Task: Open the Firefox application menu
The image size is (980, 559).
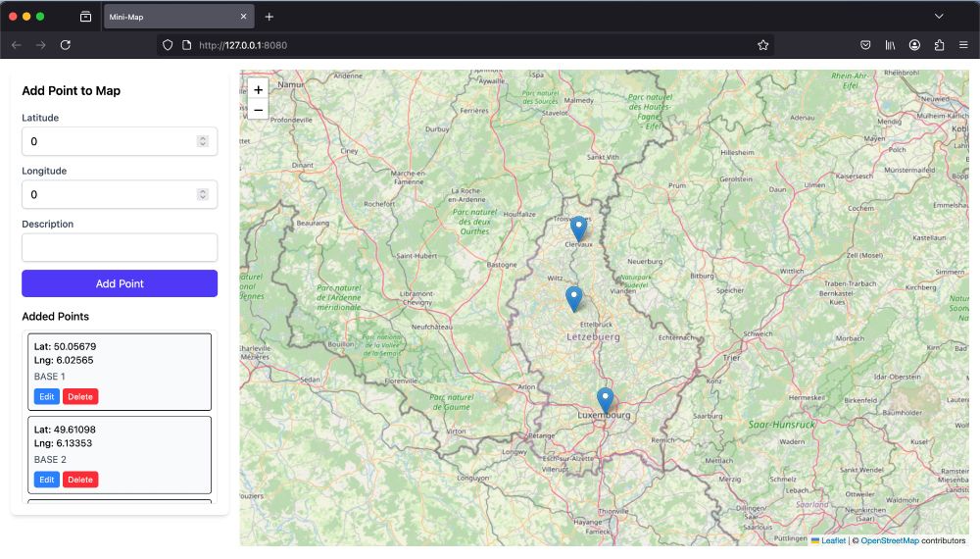Action: click(x=963, y=45)
